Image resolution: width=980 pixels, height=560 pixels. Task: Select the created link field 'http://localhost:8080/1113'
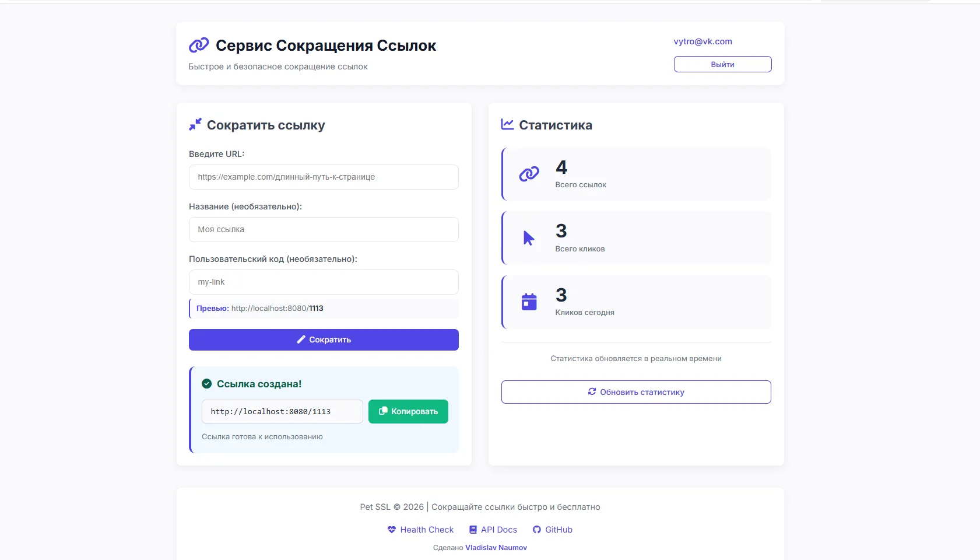click(282, 411)
